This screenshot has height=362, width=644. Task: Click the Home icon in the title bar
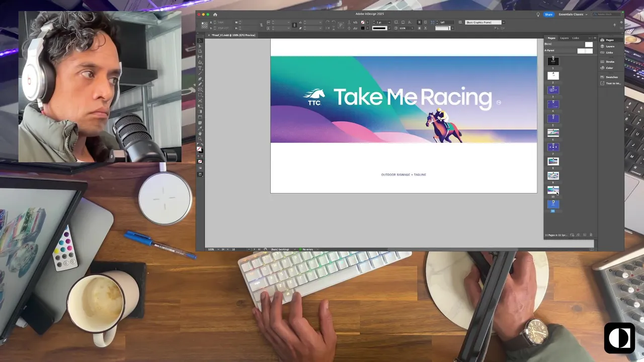(x=215, y=14)
